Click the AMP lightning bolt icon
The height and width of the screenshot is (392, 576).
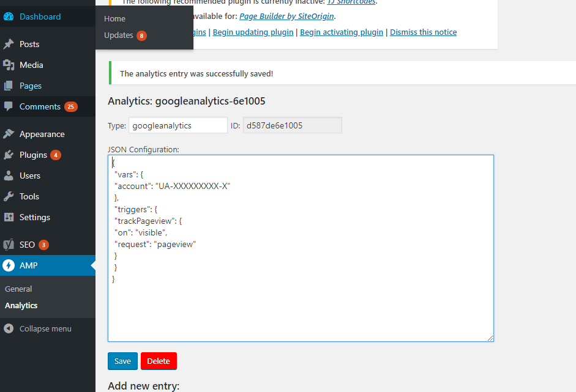click(x=9, y=265)
